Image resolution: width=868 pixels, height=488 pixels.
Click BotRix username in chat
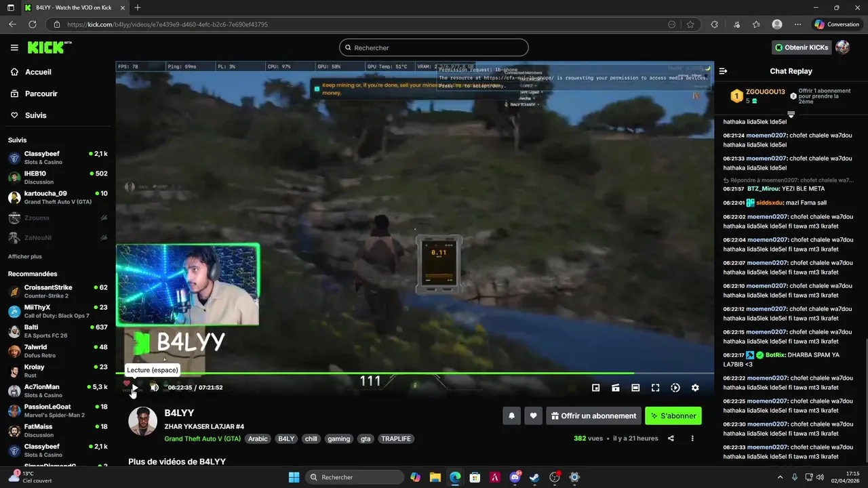775,355
